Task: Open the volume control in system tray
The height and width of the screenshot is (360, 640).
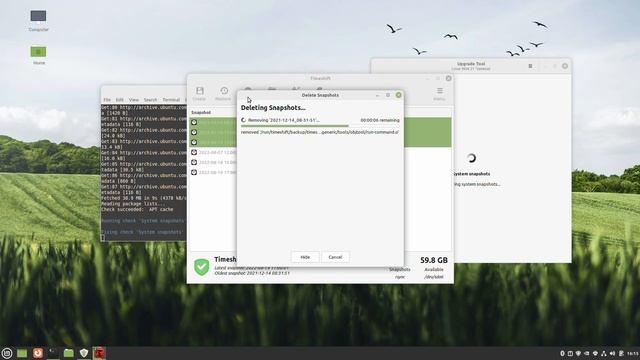Action: coord(612,353)
